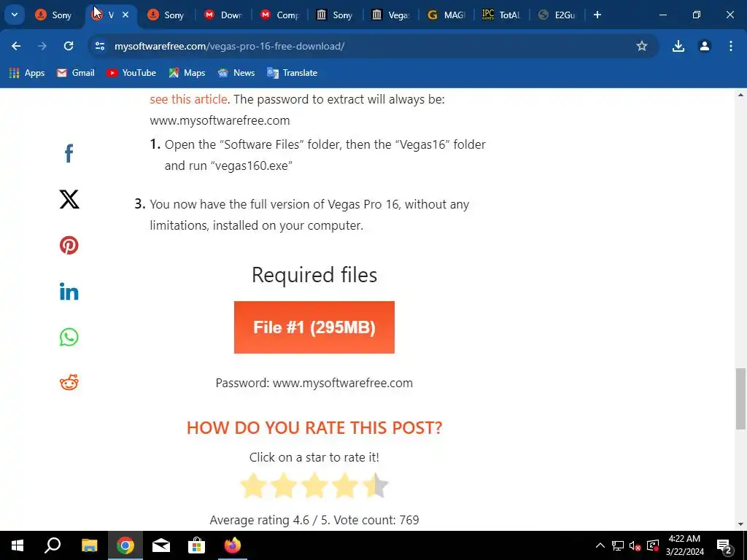Click the address bar URL
747x560 pixels.
tap(229, 46)
